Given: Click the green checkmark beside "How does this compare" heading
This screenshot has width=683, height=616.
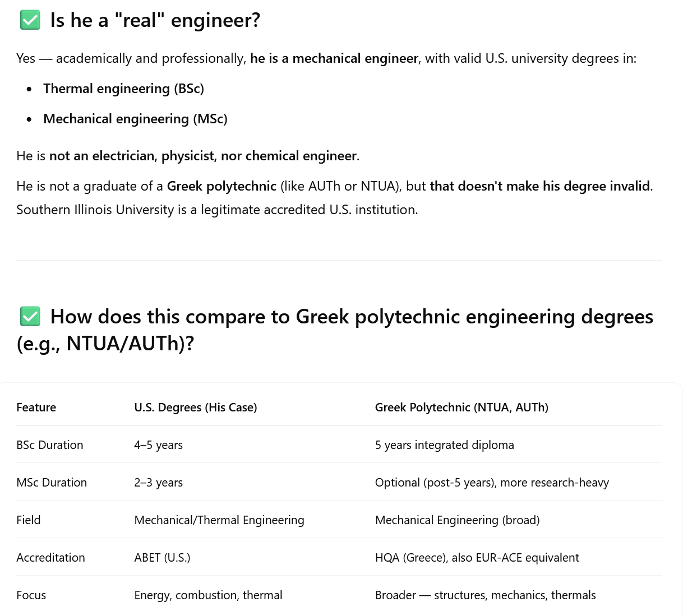Looking at the screenshot, I should 30,317.
